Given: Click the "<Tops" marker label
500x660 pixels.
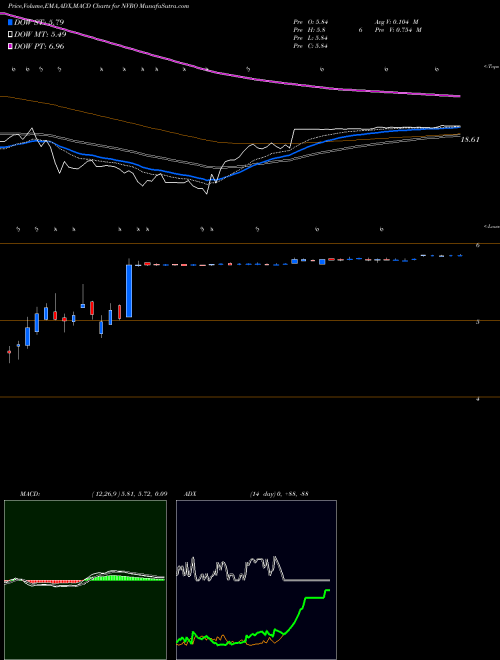Looking at the screenshot, I should tap(492, 67).
